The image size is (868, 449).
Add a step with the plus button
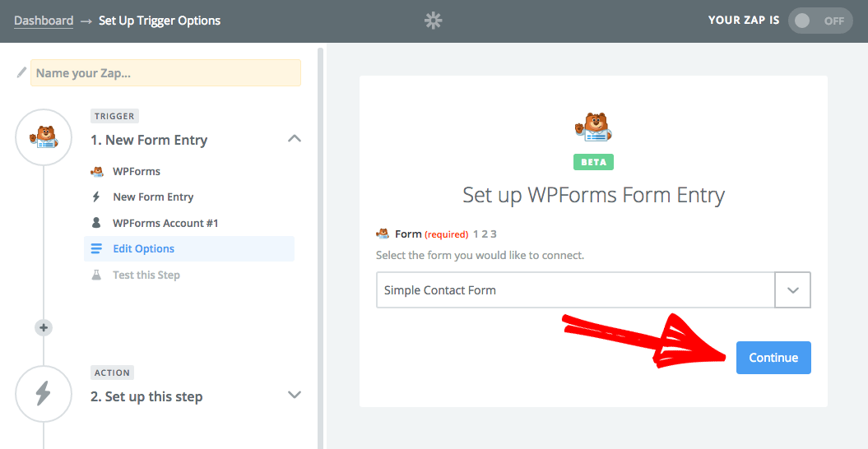(x=44, y=328)
